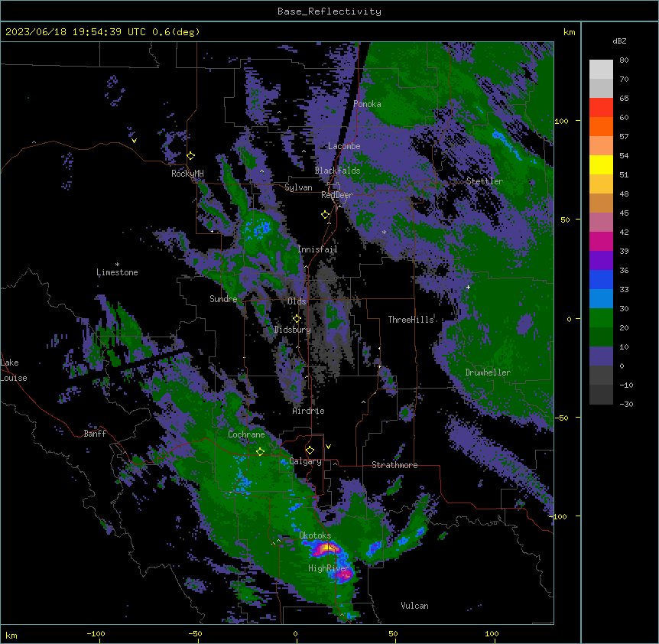Click the Base_Reflectivity title

tap(329, 11)
